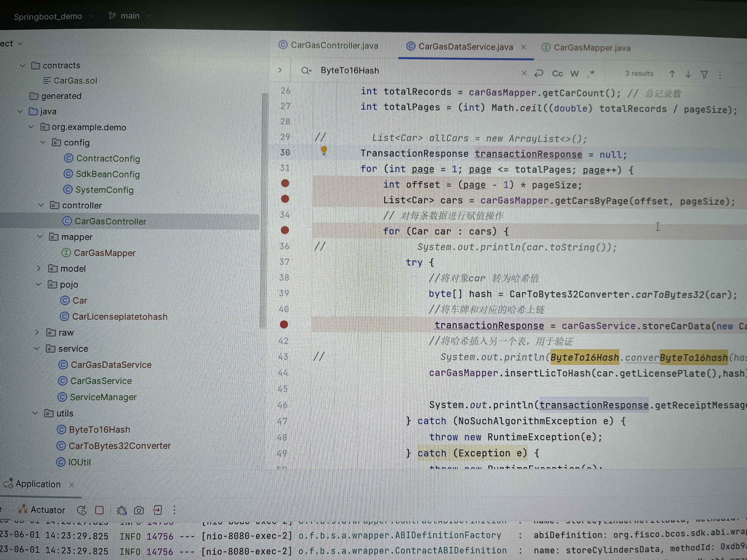This screenshot has height=560, width=747.
Task: Toggle Match Case search option
Action: click(557, 74)
